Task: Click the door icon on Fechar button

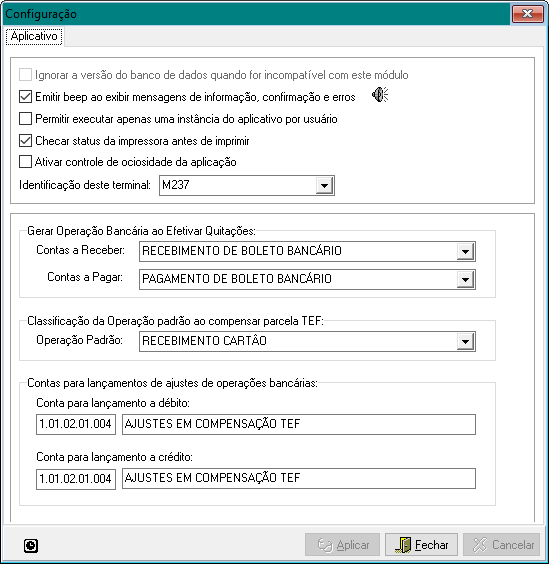Action: point(404,545)
